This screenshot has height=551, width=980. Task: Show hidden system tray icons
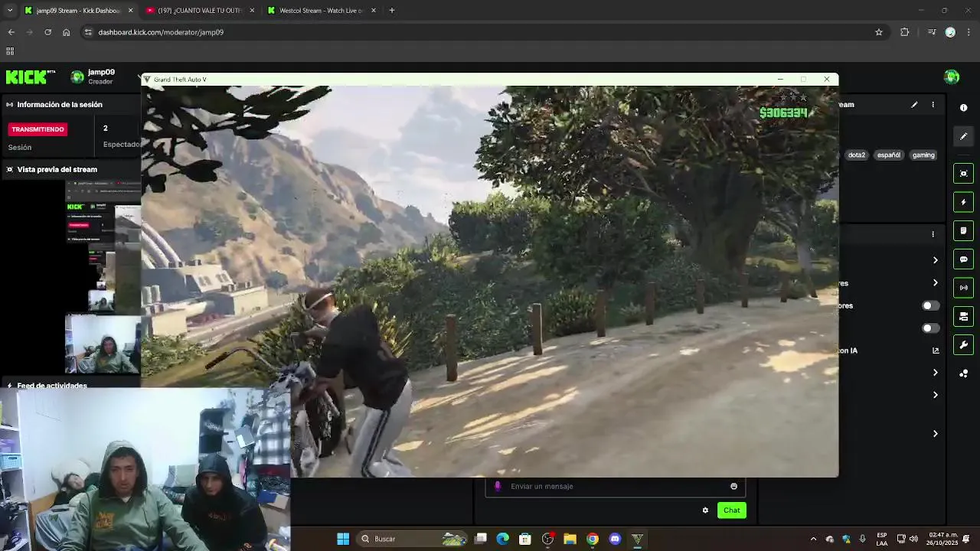(x=813, y=539)
